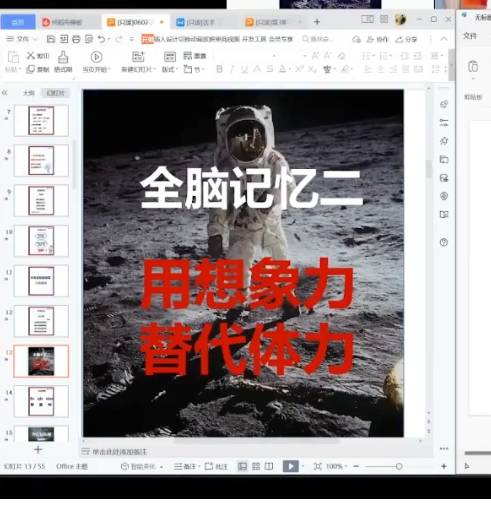
Task: Open the Paste dropdown
Action: (13, 69)
